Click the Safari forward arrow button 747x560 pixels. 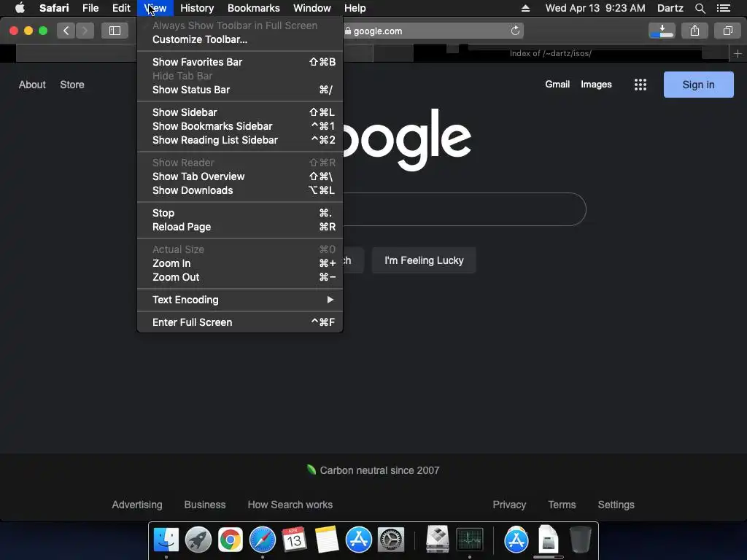coord(85,31)
